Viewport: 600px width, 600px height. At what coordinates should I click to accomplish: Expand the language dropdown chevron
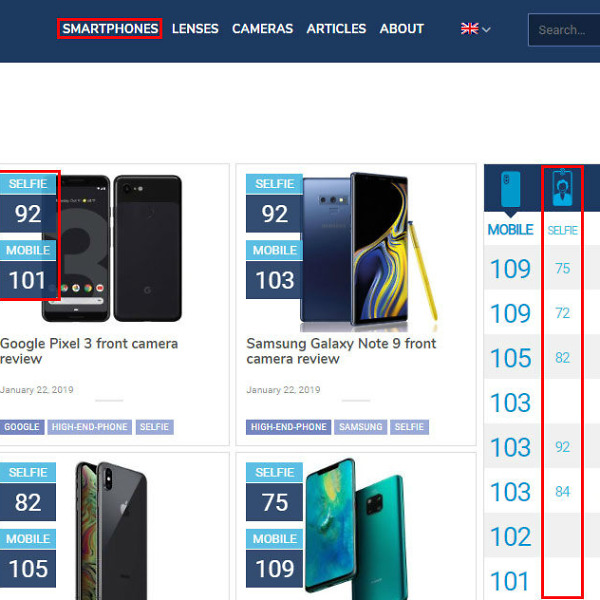(x=486, y=29)
